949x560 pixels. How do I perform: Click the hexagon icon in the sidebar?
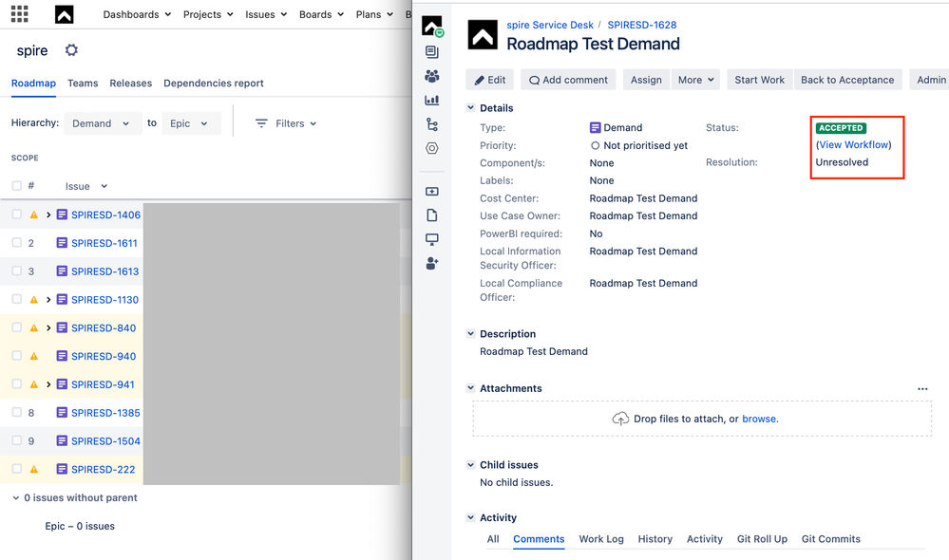click(x=432, y=148)
